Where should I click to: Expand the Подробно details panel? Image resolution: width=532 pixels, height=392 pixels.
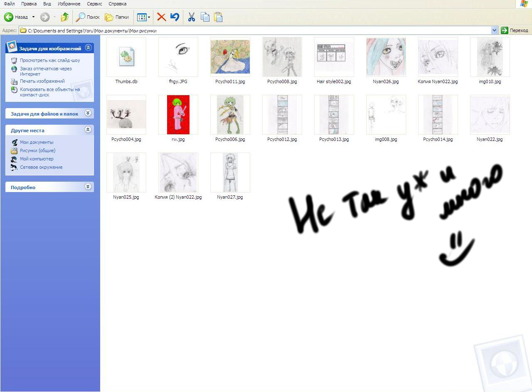click(x=88, y=187)
